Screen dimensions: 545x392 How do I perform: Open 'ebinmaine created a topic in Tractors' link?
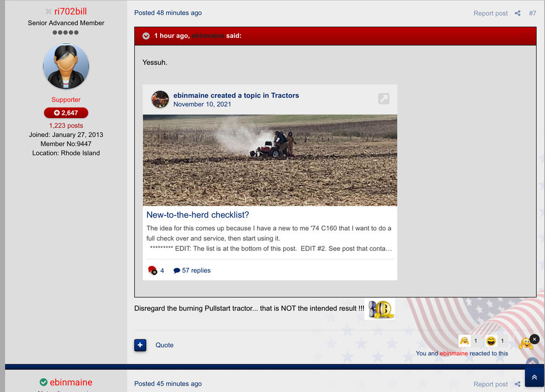[x=236, y=96]
